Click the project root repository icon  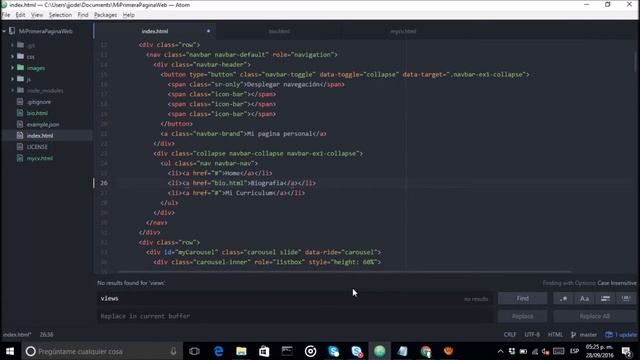[x=12, y=31]
